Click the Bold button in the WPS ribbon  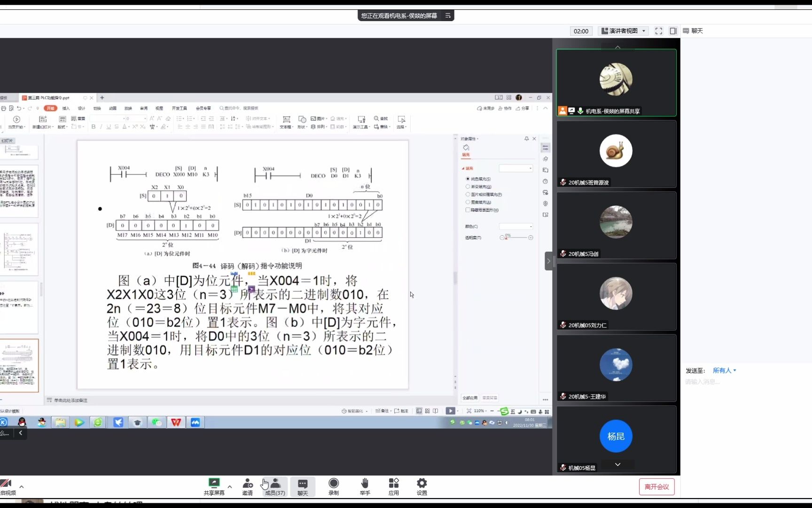point(94,127)
